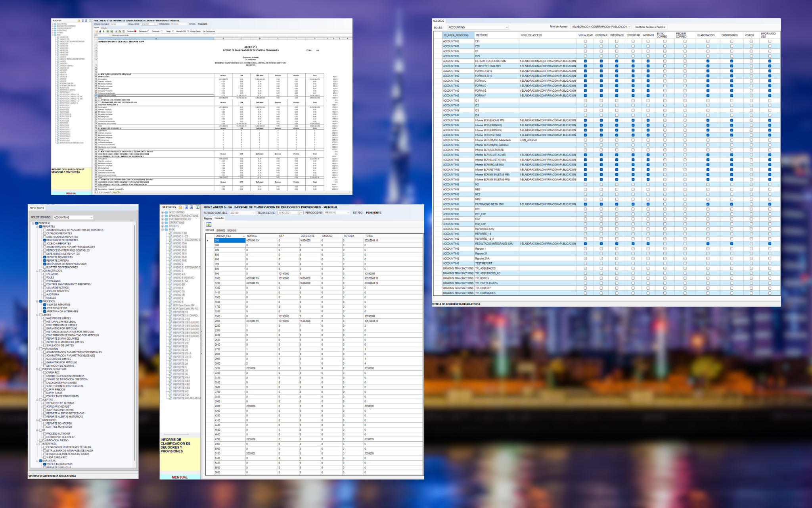This screenshot has width=812, height=508.
Task: Click the ID_AREA_NEGOCIOS column header
Action: coord(458,35)
